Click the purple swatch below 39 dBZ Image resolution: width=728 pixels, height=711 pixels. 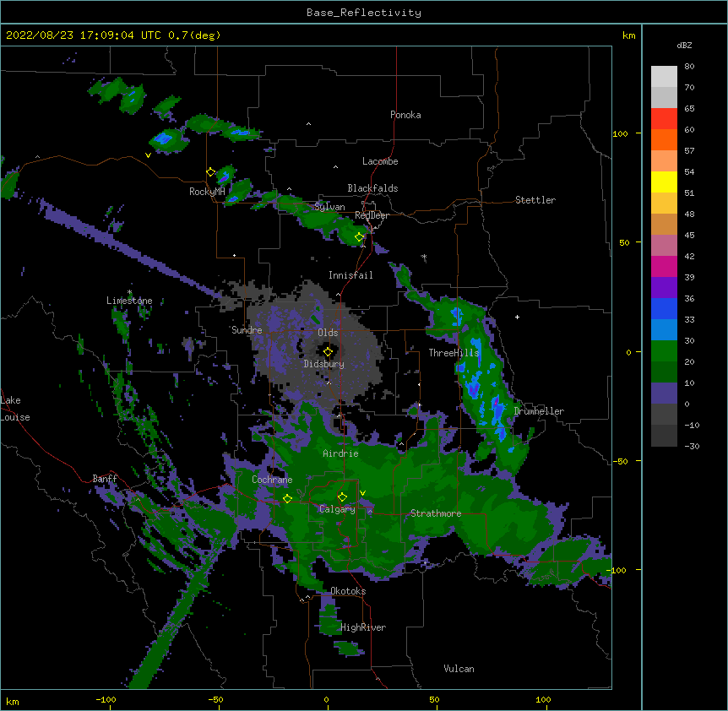tap(664, 288)
